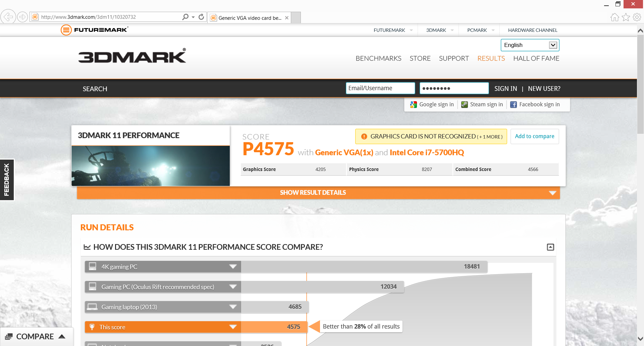
Task: Sign in with the Facebook icon
Action: [x=514, y=105]
